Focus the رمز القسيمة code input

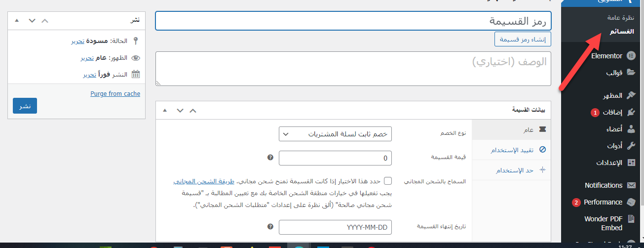click(353, 21)
